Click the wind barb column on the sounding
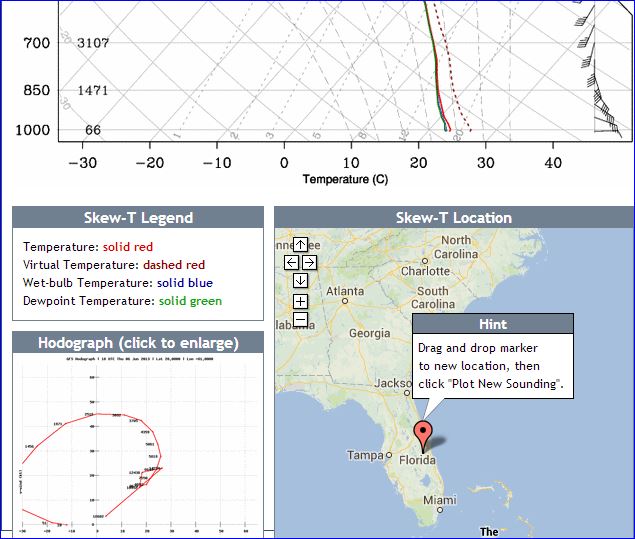Image resolution: width=635 pixels, height=539 pixels. pos(599,69)
